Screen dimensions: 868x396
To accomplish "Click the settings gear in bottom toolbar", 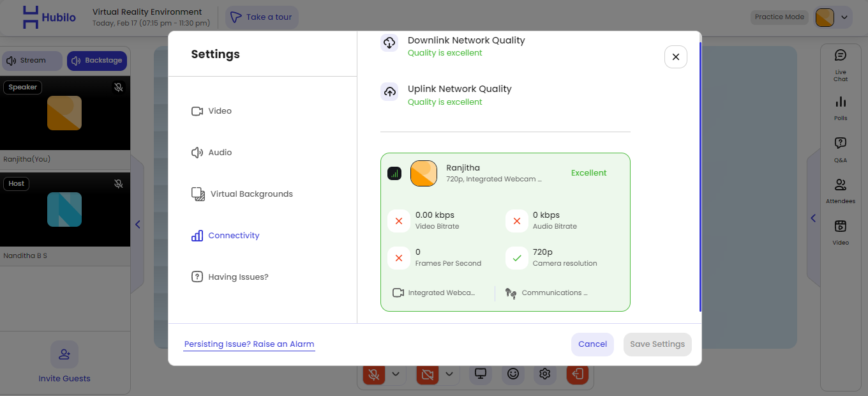I will click(x=544, y=374).
